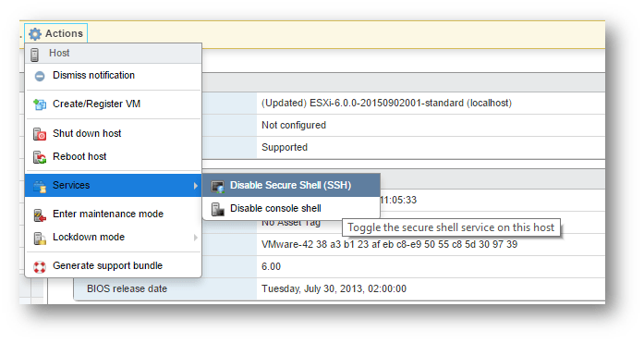This screenshot has width=644, height=343.
Task: Open the Actions menu button
Action: pos(55,33)
